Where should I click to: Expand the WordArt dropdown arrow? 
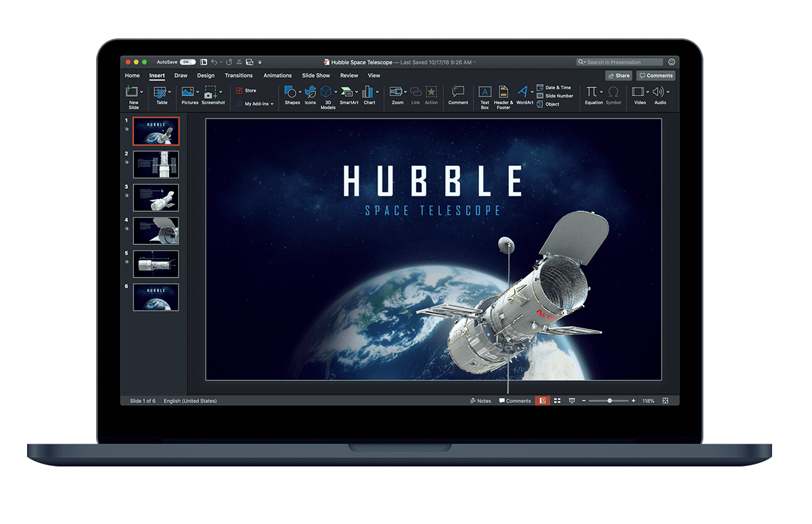532,91
